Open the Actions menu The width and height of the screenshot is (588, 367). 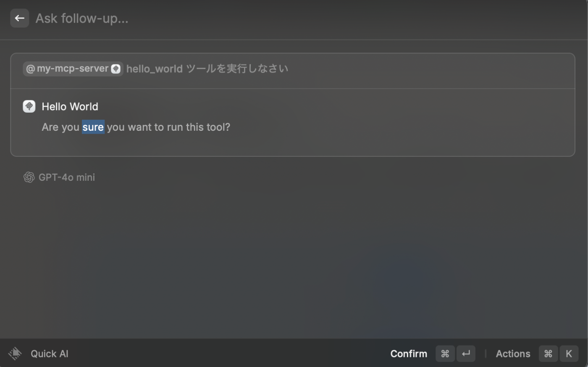pos(513,354)
